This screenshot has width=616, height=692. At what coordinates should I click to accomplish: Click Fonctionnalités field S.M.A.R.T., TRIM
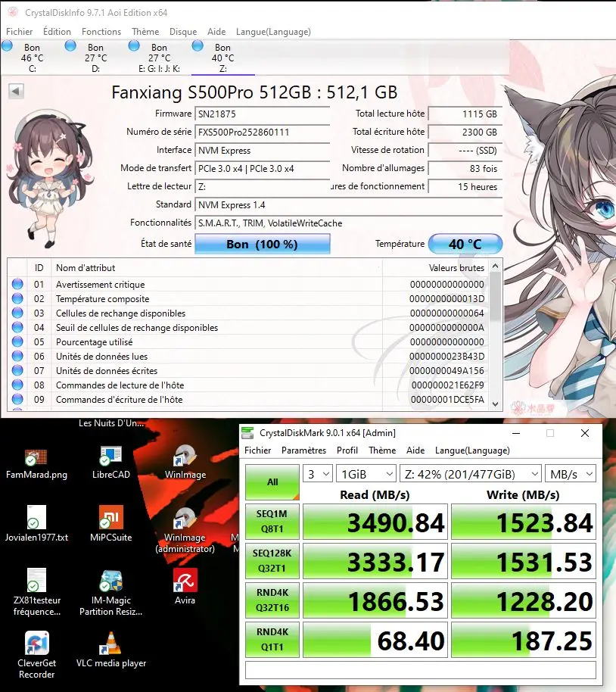pos(349,223)
